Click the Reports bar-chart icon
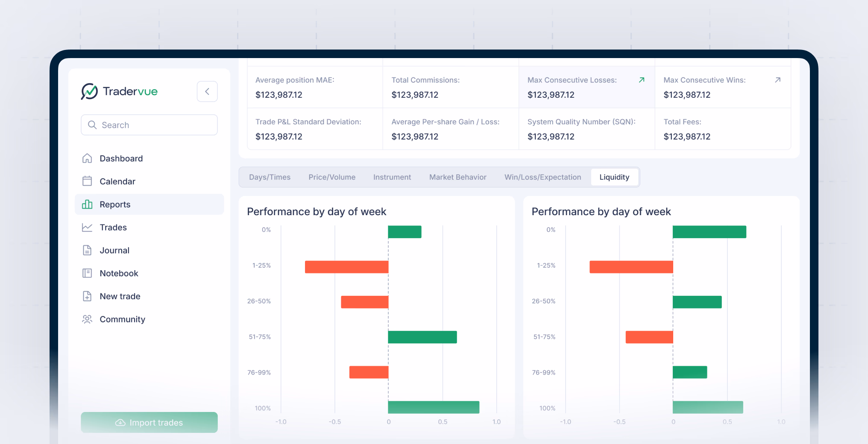This screenshot has width=868, height=444. (87, 204)
